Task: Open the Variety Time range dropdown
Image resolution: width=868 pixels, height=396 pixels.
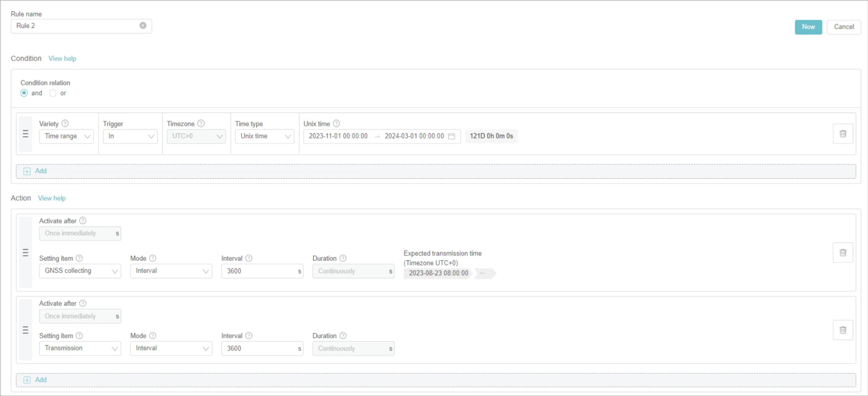Action: click(x=66, y=136)
